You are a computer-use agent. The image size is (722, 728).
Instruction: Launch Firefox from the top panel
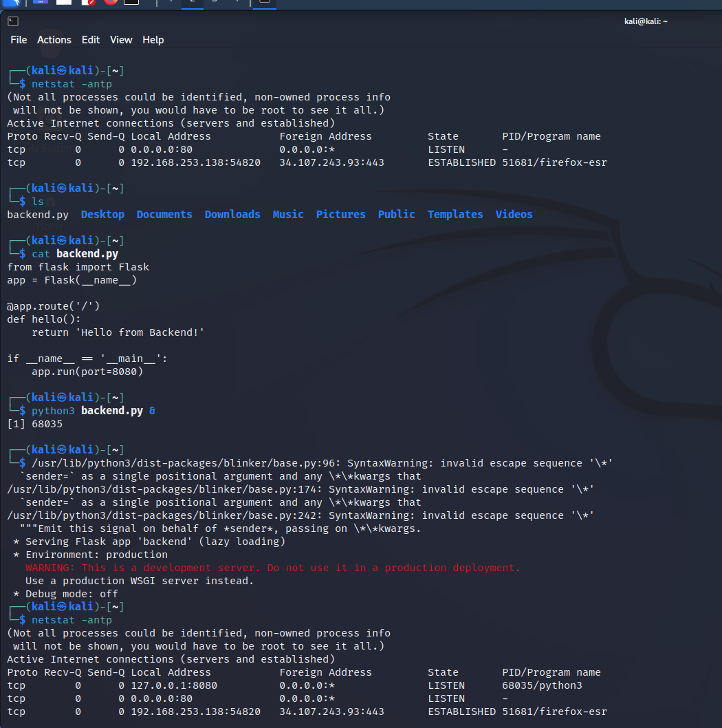point(111,2)
